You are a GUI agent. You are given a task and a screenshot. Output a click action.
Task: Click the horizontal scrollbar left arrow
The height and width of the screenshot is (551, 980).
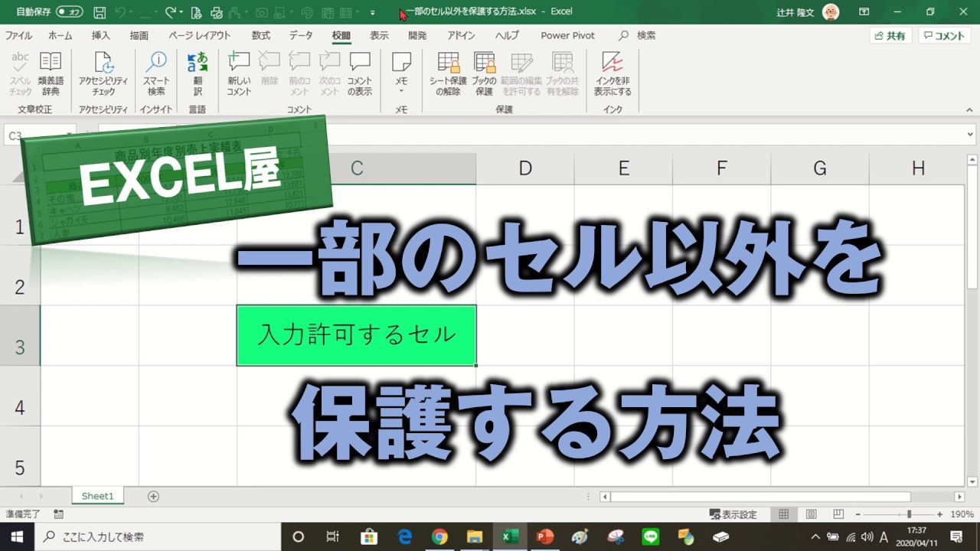[605, 497]
